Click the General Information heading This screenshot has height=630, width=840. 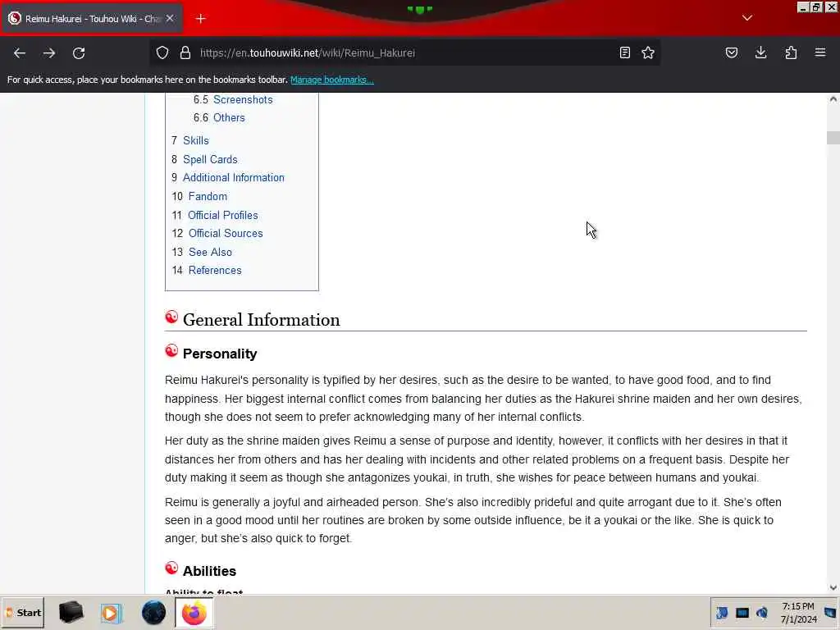(x=262, y=320)
